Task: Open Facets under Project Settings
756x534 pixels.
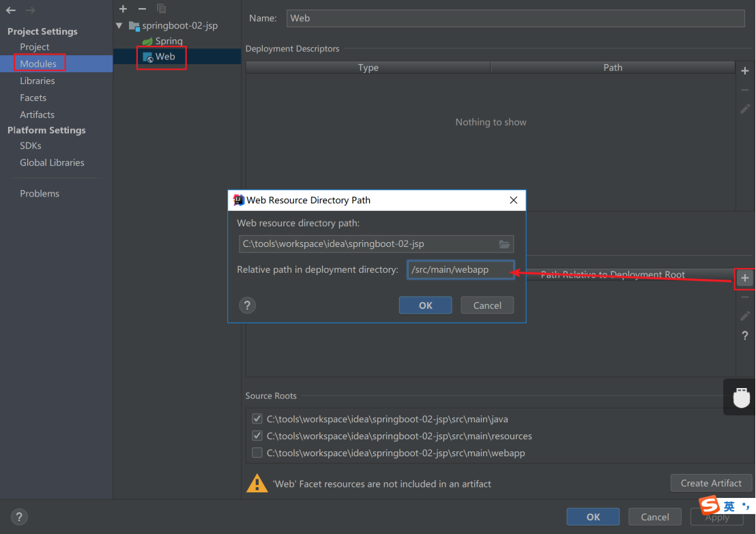Action: click(x=33, y=98)
